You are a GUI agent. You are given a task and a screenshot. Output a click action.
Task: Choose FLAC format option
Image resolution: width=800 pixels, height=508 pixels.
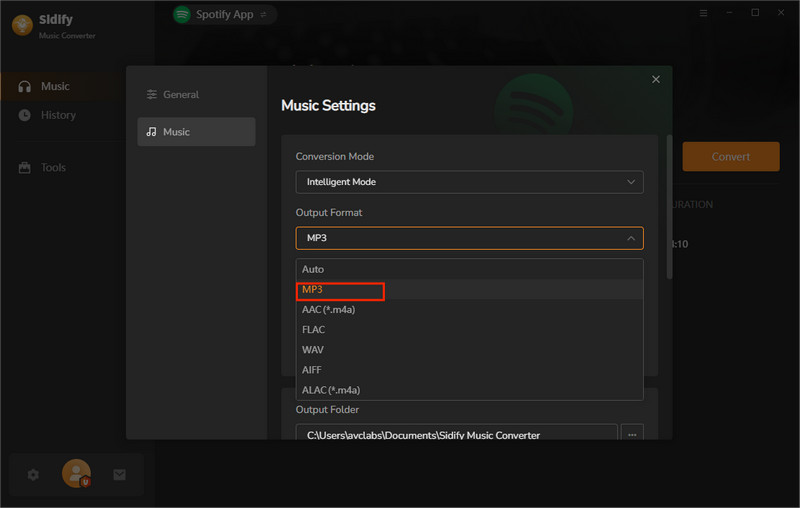(469, 329)
